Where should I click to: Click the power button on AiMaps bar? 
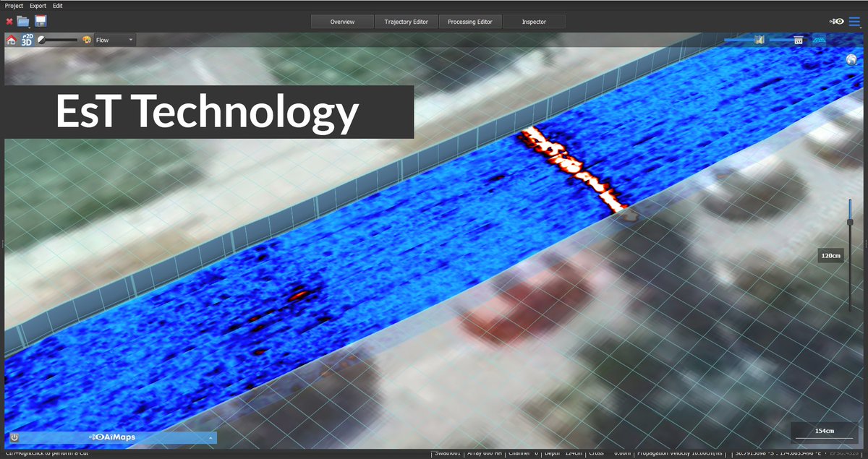tap(14, 437)
